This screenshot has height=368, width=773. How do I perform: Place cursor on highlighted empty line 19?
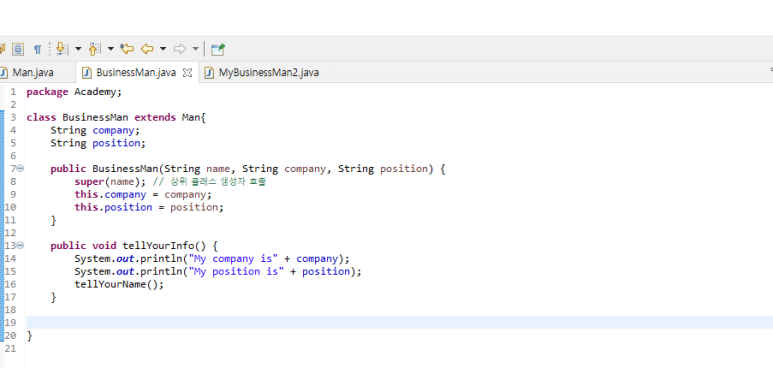pos(399,322)
